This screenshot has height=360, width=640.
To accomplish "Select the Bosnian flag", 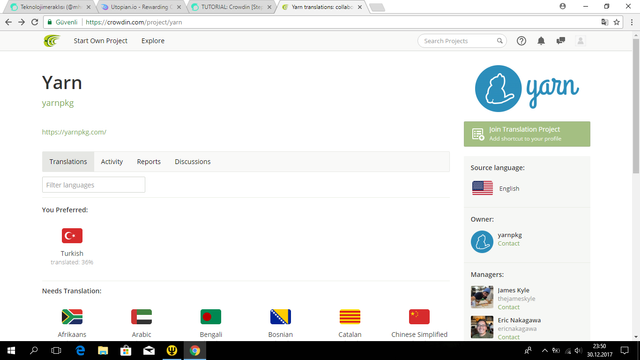I will tap(280, 317).
